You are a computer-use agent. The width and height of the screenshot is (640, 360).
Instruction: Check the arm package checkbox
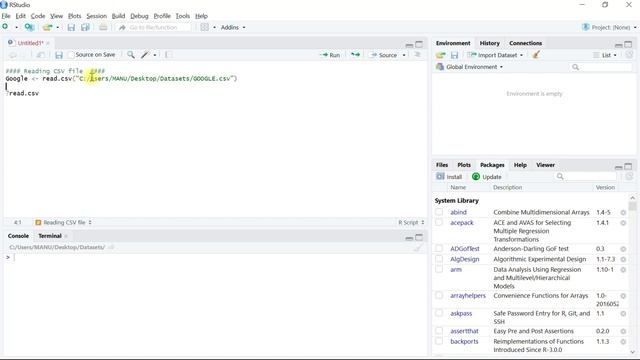(439, 269)
